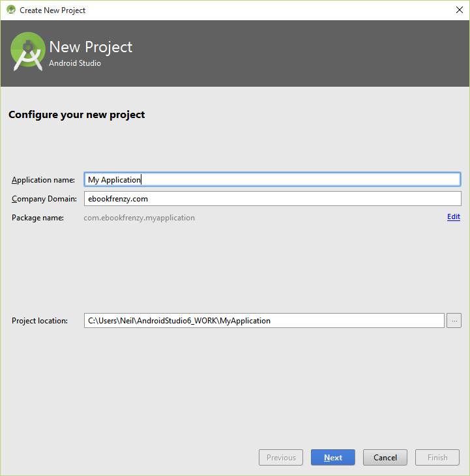The image size is (470, 476).
Task: Click the Previous button
Action: (281, 457)
